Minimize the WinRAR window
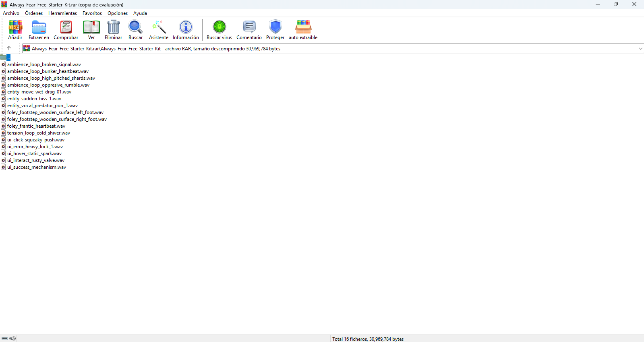644x342 pixels. click(x=598, y=4)
